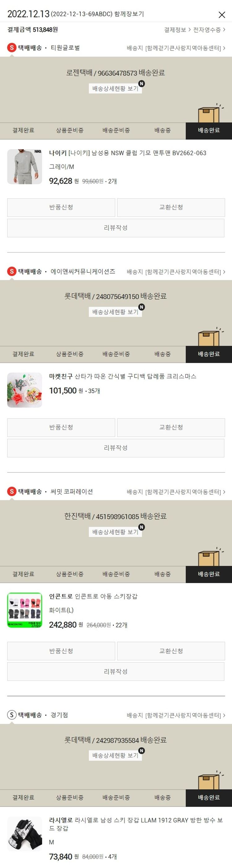This screenshot has width=232, height=868.
Task: Select 배송완료 status tab in first shipment
Action: 209,130
